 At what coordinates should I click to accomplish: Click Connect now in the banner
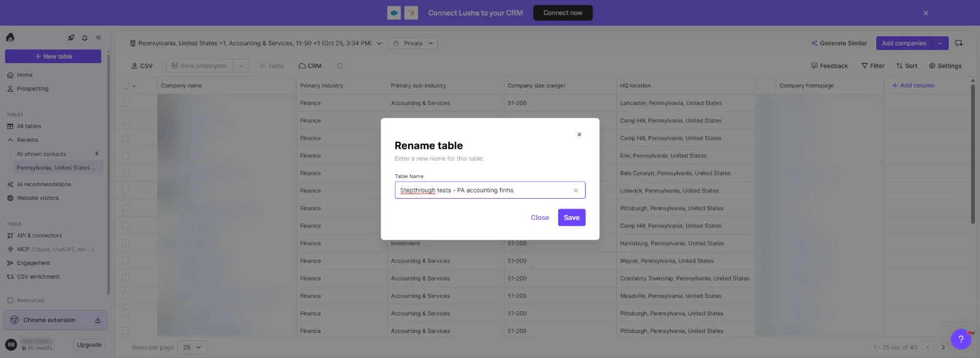[562, 12]
